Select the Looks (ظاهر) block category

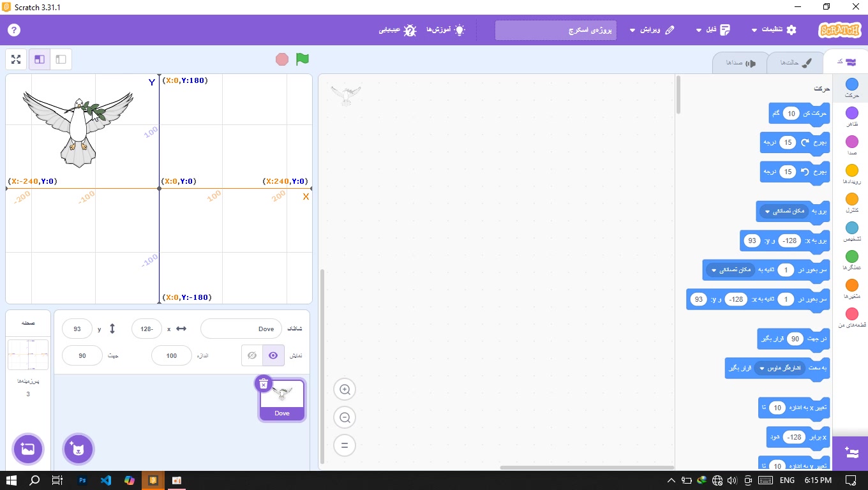pyautogui.click(x=851, y=117)
